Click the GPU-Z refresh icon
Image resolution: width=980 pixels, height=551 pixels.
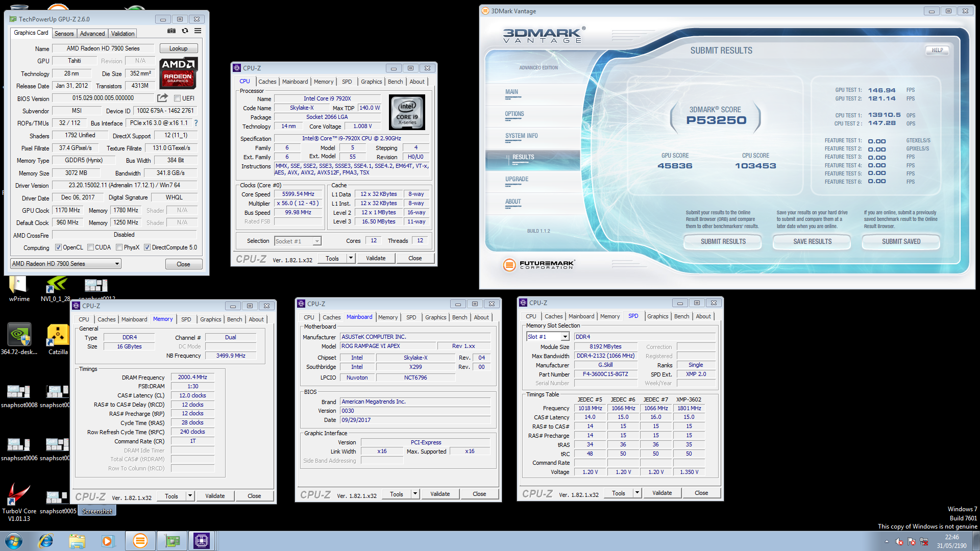tap(185, 31)
